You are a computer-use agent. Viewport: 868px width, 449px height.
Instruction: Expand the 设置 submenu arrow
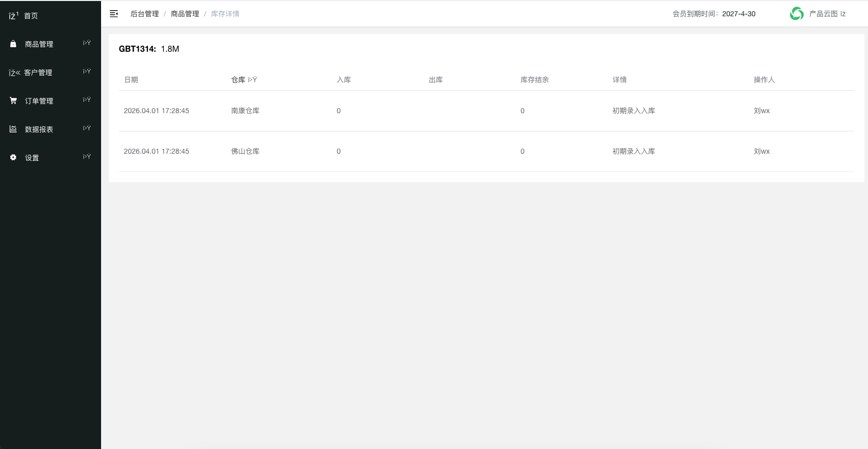tap(87, 157)
